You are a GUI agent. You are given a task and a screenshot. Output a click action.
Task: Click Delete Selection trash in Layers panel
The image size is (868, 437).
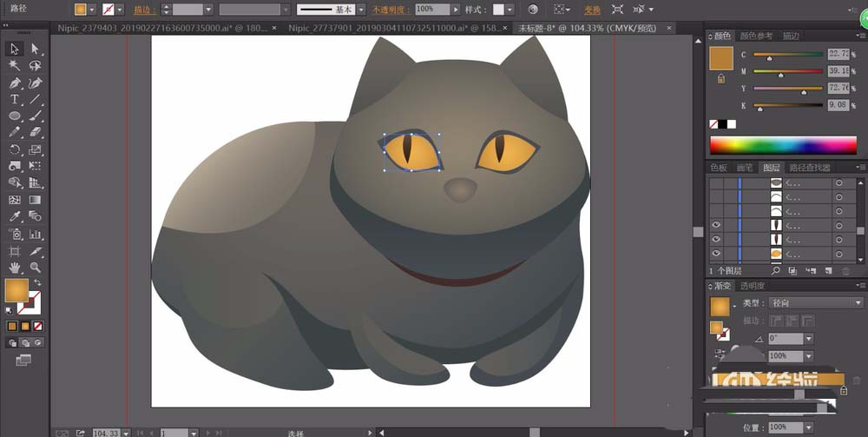[x=845, y=271]
